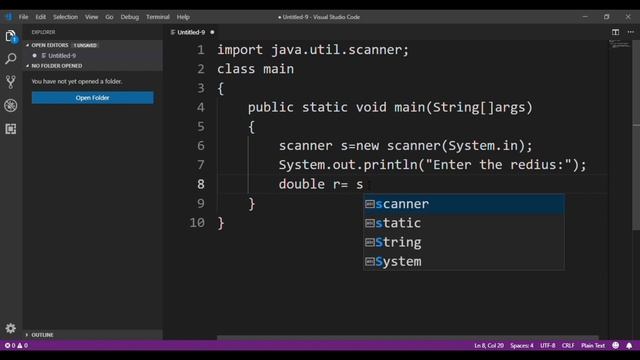Screen dimensions: 640x360
Task: Choose the System autocomplete suggestion
Action: pyautogui.click(x=464, y=261)
